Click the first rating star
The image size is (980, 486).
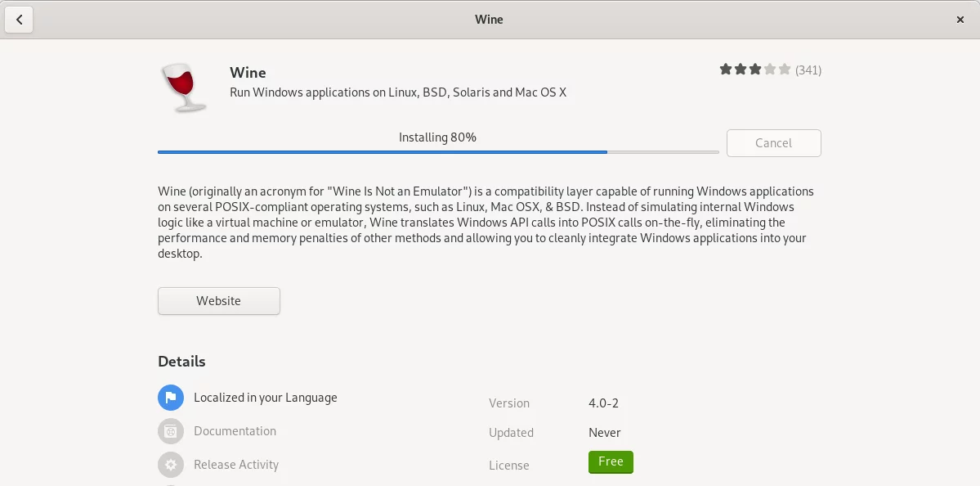(x=726, y=70)
